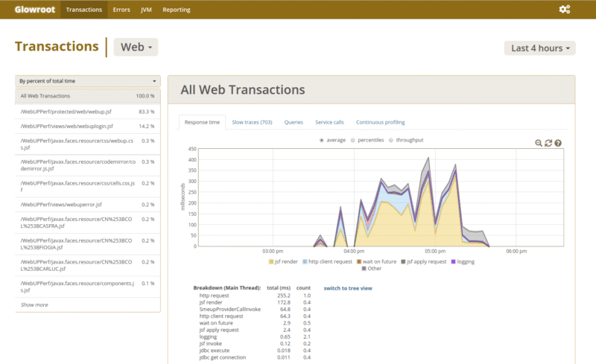Expand the Last 4 hours time range dropdown
Image resolution: width=596 pixels, height=364 pixels.
point(540,48)
